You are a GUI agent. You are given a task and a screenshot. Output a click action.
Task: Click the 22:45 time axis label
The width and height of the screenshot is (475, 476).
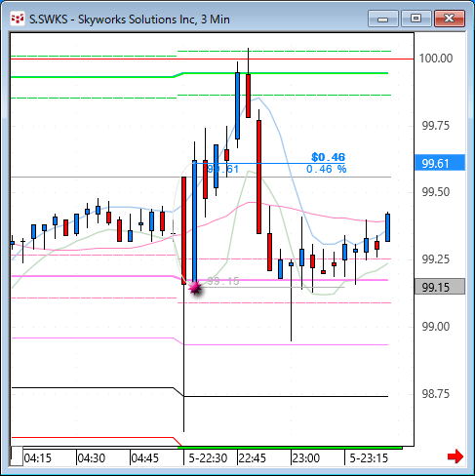(x=253, y=458)
